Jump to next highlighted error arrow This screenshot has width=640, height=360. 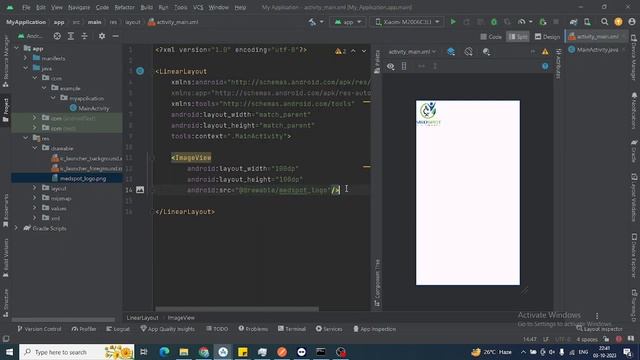[x=364, y=51]
